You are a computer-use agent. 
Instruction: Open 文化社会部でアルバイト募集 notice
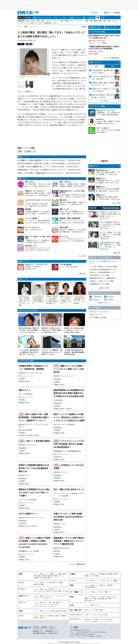(x=99, y=275)
